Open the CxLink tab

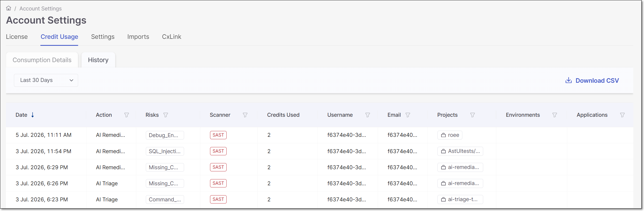(172, 37)
